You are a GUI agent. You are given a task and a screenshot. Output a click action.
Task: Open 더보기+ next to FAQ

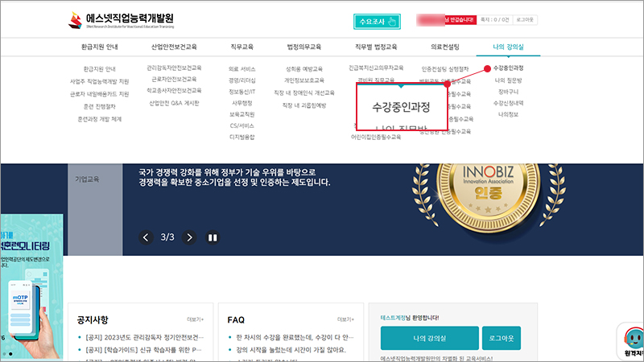click(x=345, y=319)
